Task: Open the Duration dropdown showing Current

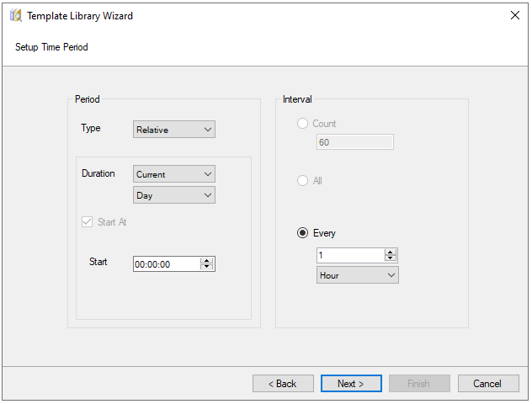Action: 174,174
